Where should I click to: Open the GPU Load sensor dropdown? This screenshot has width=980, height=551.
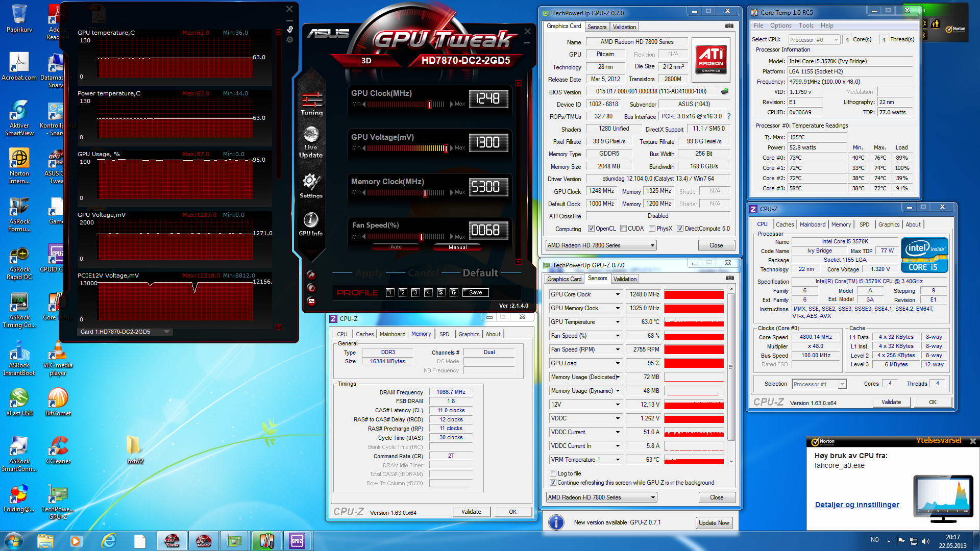[x=617, y=363]
